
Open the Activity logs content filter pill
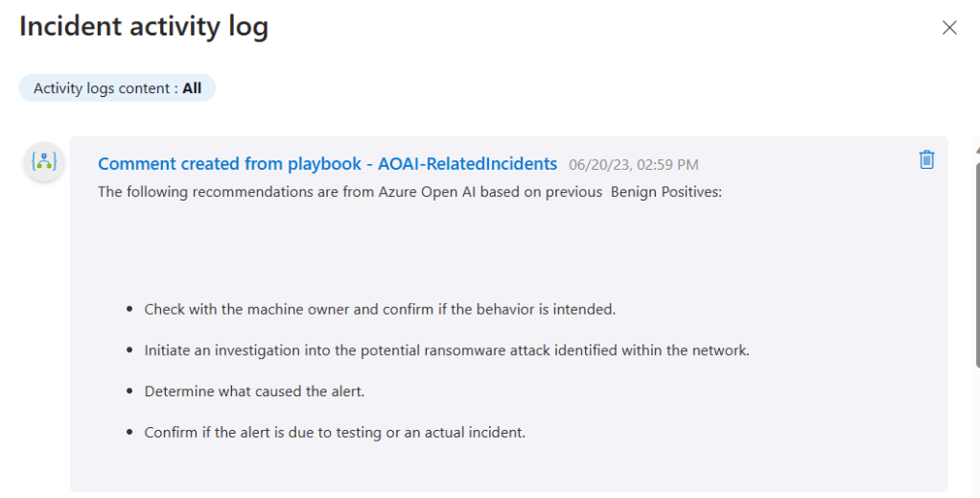[117, 88]
